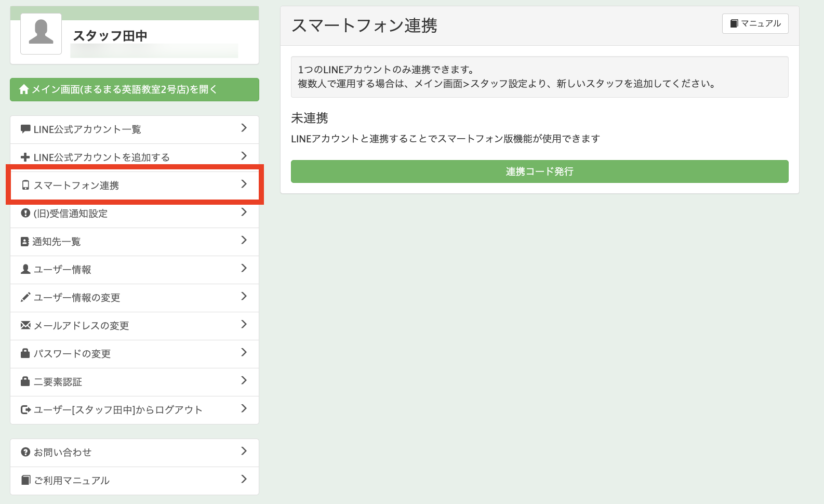The height and width of the screenshot is (504, 824).
Task: Log out via ユーザー[スタッフ田中]からログアウト
Action: [135, 410]
